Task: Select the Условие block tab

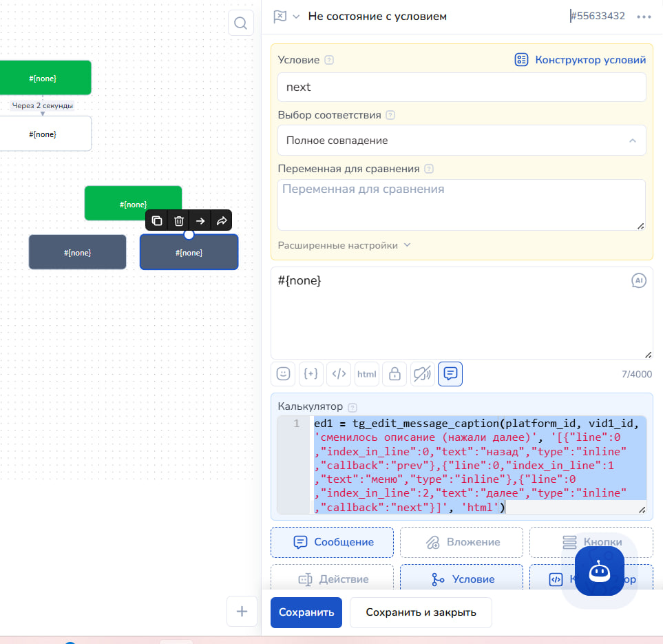Action: coord(462,578)
